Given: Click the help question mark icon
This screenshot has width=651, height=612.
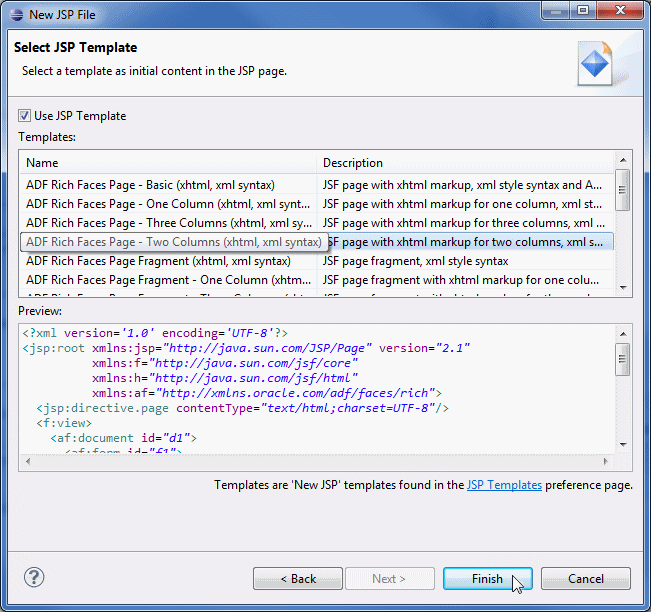Looking at the screenshot, I should 34,577.
